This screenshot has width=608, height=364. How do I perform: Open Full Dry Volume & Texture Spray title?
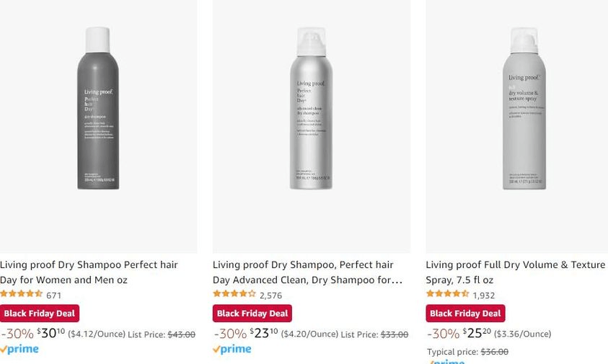[515, 272]
